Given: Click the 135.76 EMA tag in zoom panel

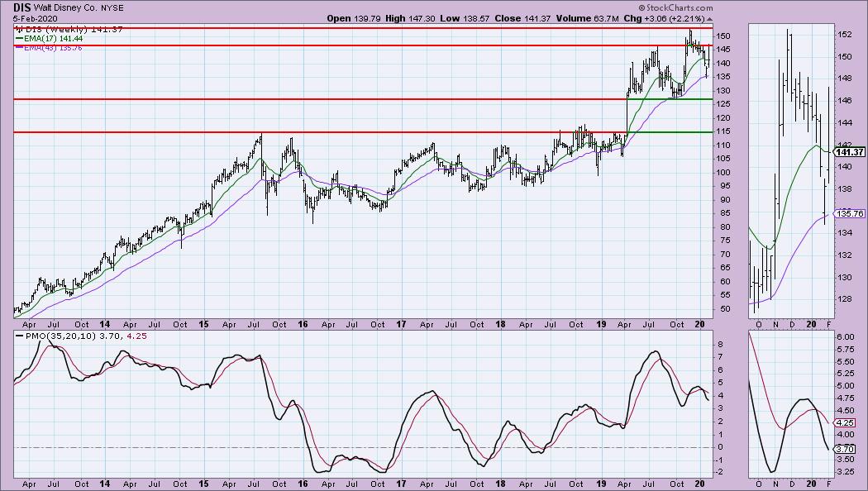Looking at the screenshot, I should tap(849, 213).
